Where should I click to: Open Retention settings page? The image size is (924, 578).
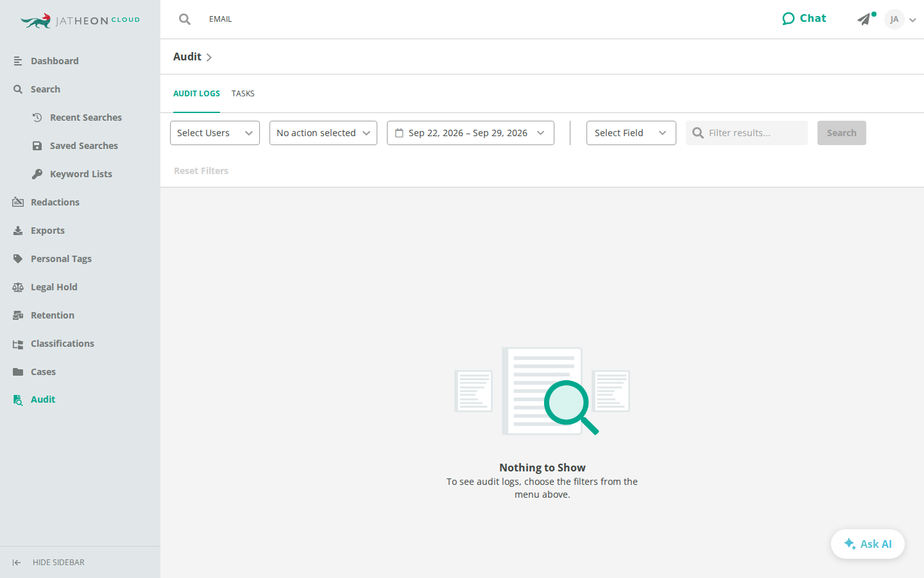(53, 315)
